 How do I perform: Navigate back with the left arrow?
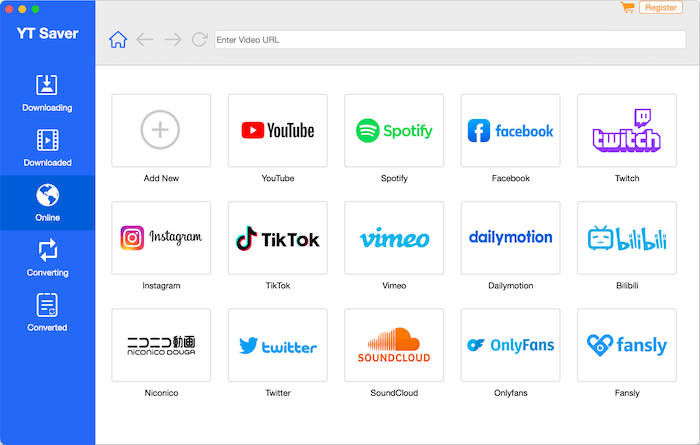(x=145, y=40)
